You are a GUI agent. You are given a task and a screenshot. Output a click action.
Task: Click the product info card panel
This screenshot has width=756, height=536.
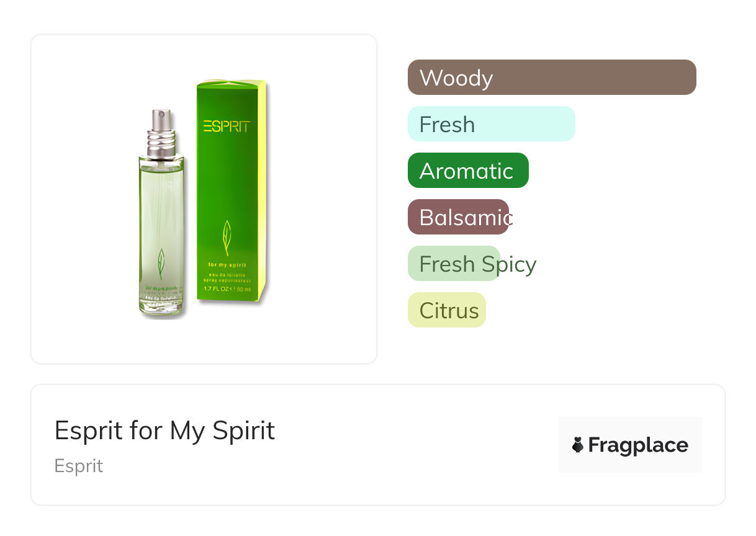[x=378, y=445]
